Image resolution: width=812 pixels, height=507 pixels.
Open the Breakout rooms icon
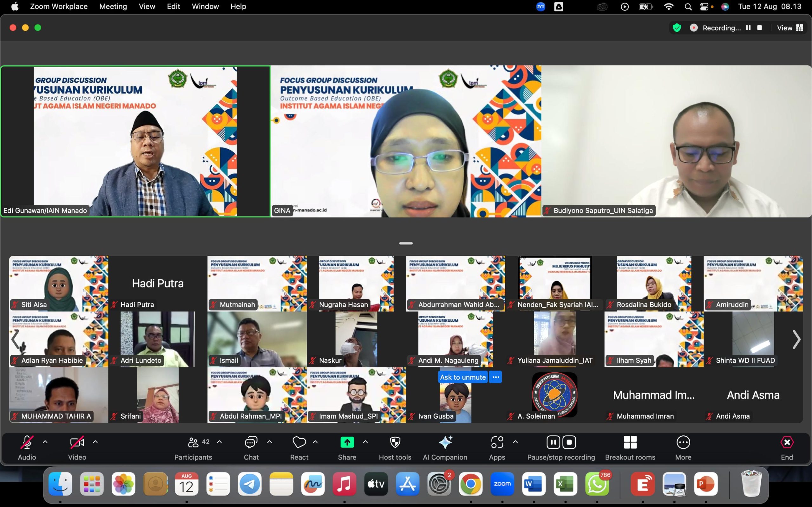pos(630,442)
